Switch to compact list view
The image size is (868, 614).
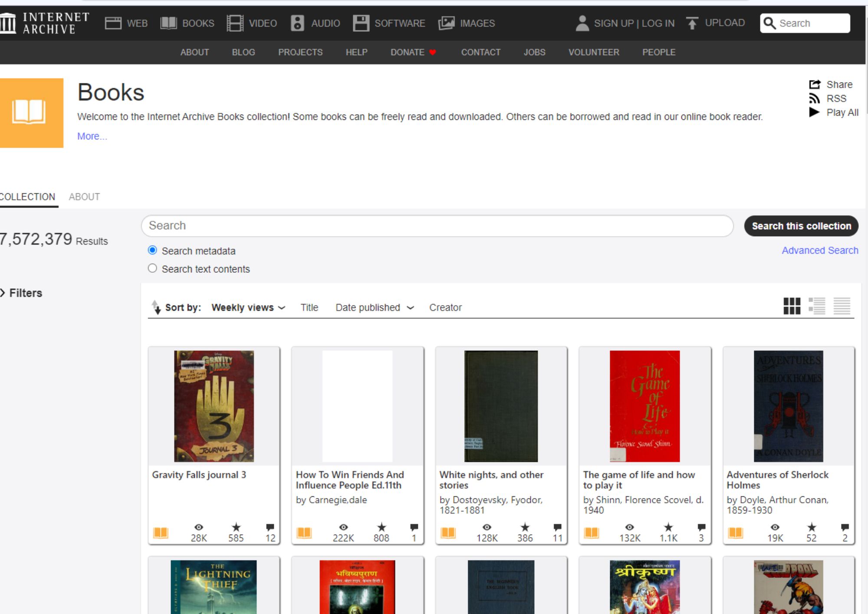pyautogui.click(x=842, y=306)
